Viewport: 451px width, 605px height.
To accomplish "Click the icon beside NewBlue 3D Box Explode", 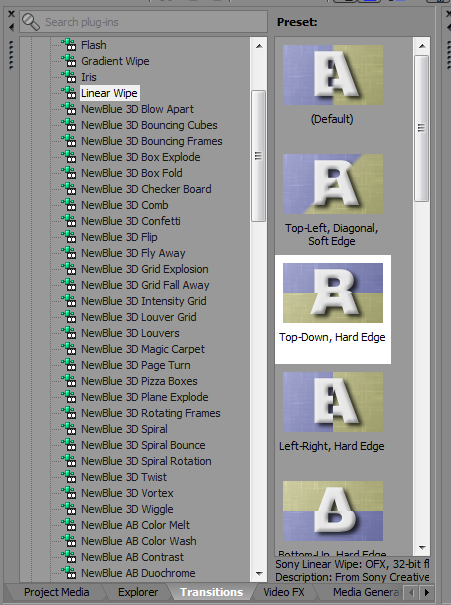I will pyautogui.click(x=69, y=157).
